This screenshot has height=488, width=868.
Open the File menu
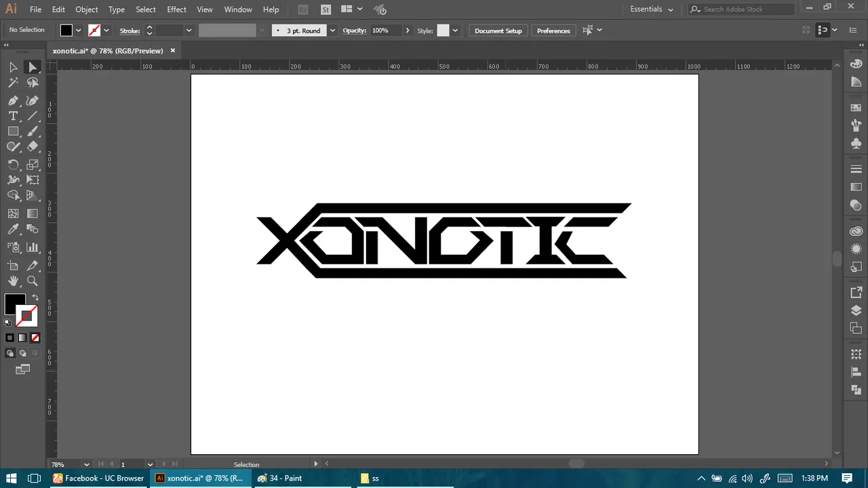[x=35, y=9]
